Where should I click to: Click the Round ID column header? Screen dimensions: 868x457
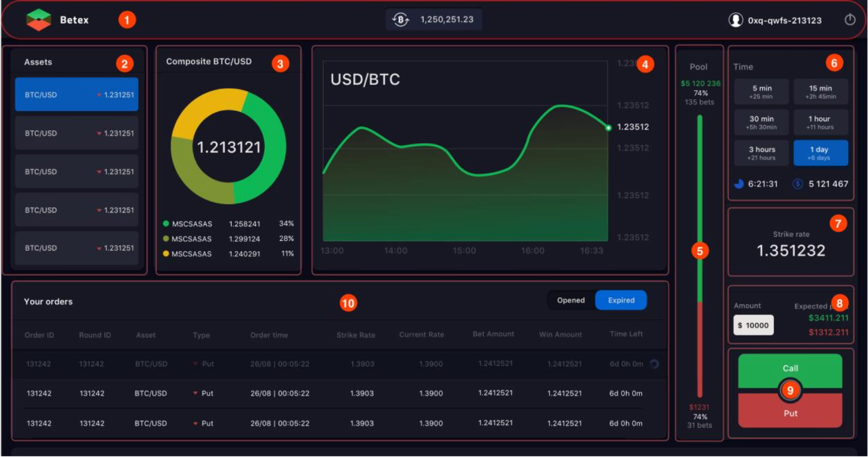[95, 335]
